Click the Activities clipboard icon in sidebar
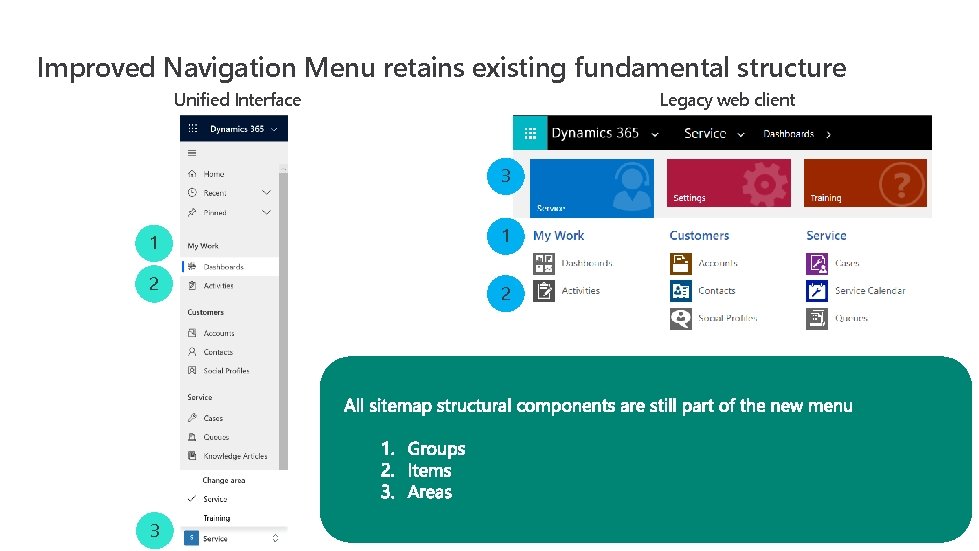Screen dimensions: 979x551 (x=192, y=285)
